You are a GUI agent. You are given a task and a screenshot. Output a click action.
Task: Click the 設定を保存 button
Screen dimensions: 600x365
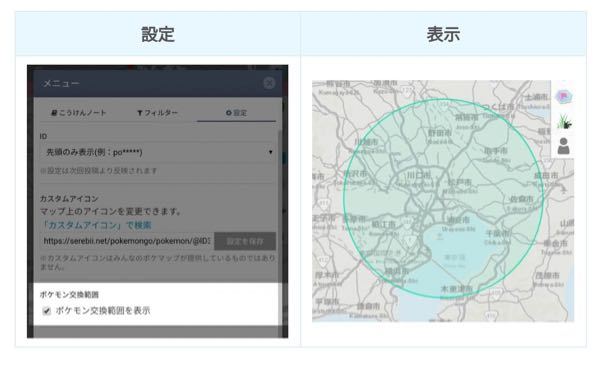(245, 241)
